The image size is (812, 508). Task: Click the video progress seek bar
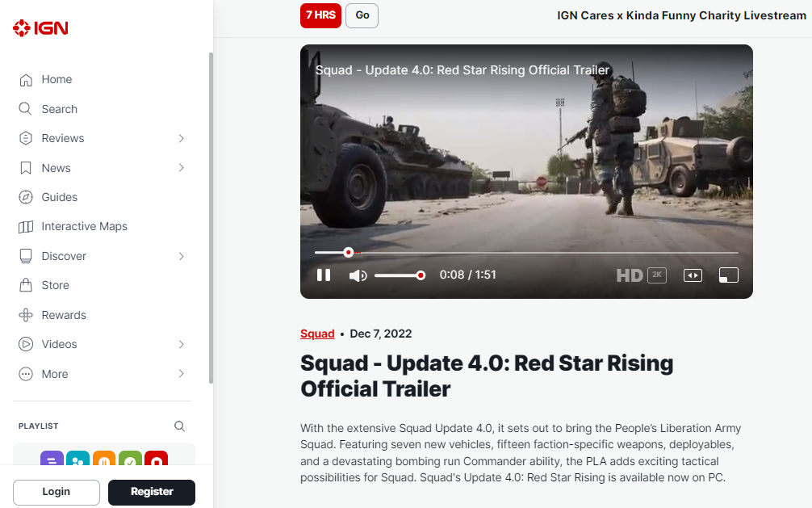pos(525,253)
